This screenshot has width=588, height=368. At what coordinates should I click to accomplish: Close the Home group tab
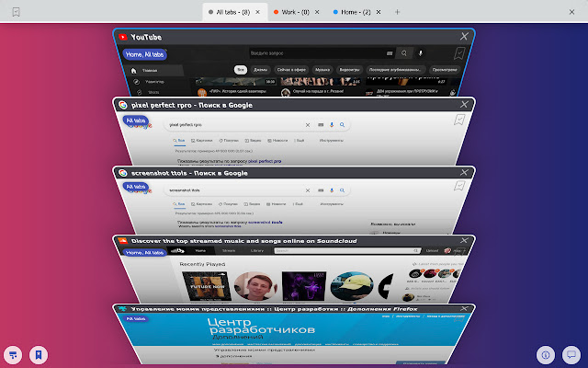point(379,12)
